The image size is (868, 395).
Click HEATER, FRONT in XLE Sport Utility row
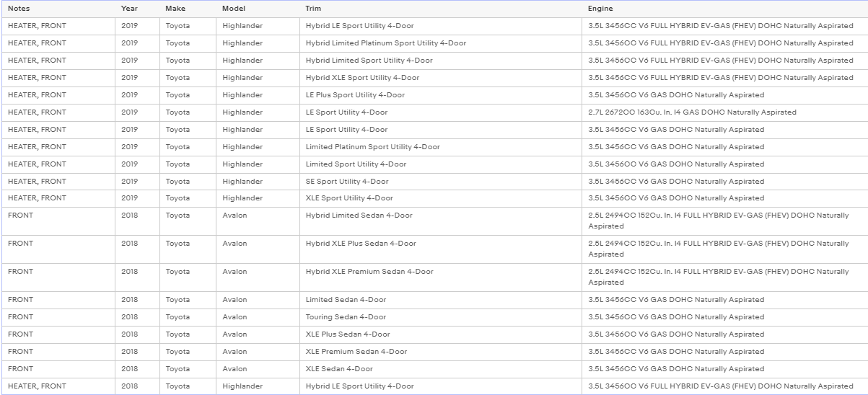coord(37,198)
